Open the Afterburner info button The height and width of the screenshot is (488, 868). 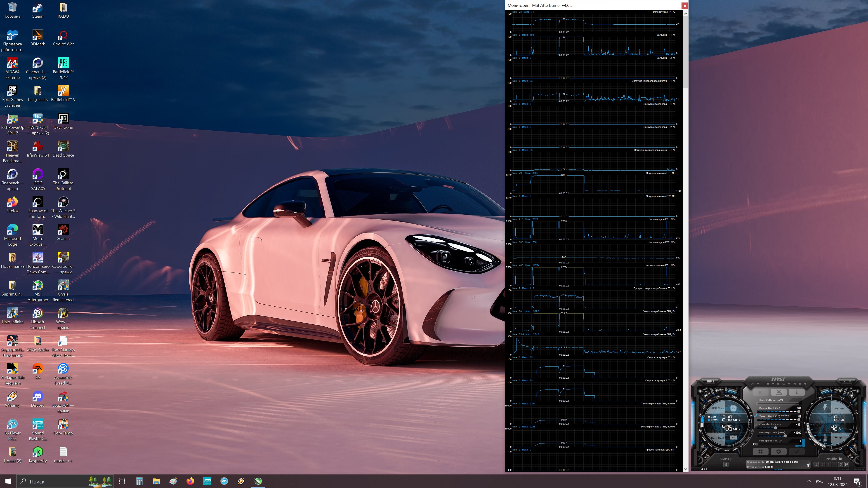click(797, 392)
